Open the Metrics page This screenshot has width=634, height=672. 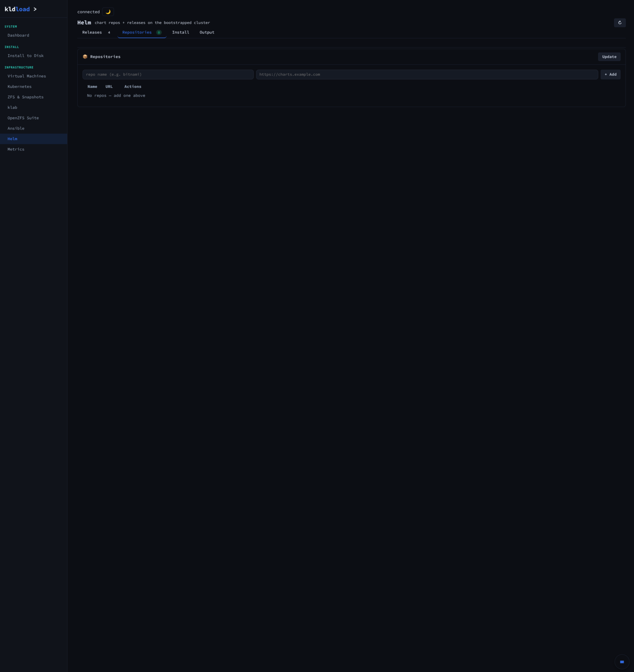34,149
